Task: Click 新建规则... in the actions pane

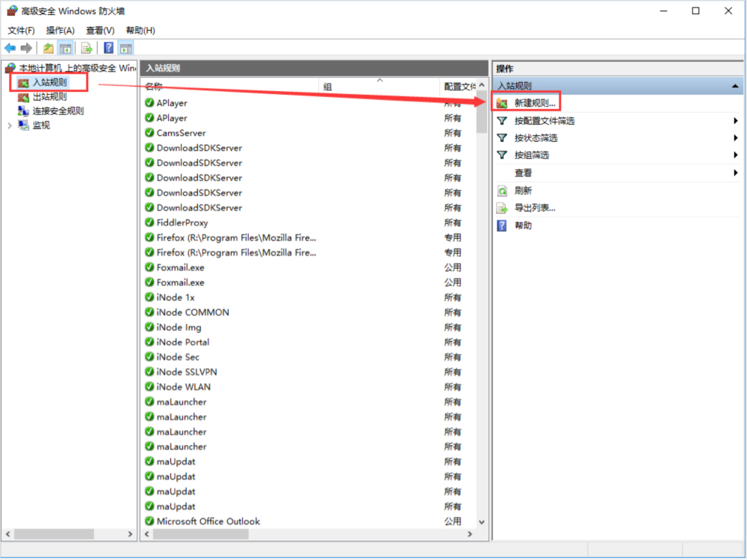Action: tap(535, 103)
